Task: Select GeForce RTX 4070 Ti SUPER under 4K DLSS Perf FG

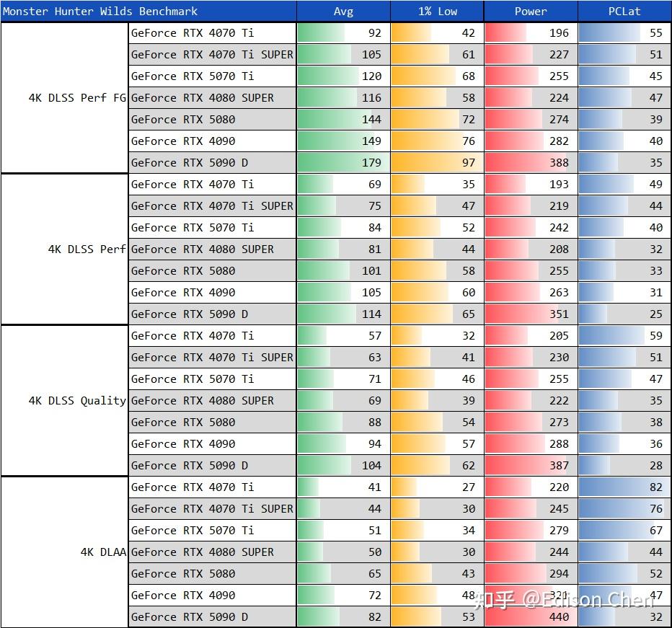Action: [x=212, y=55]
